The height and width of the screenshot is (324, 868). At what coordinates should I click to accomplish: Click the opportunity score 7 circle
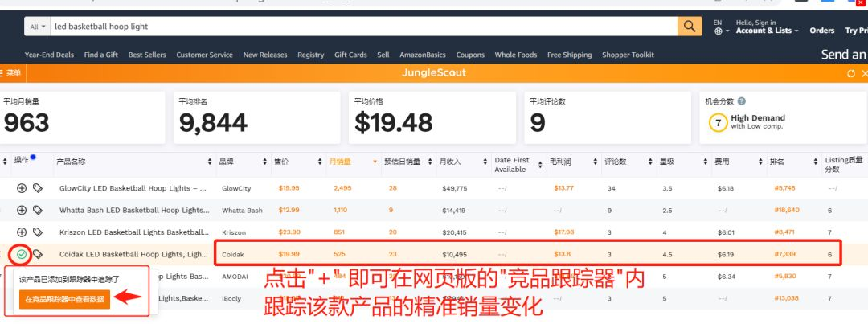click(718, 123)
